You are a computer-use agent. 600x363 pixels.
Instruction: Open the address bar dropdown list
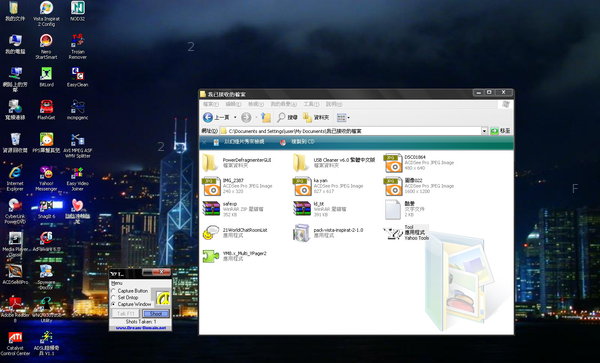click(x=484, y=131)
